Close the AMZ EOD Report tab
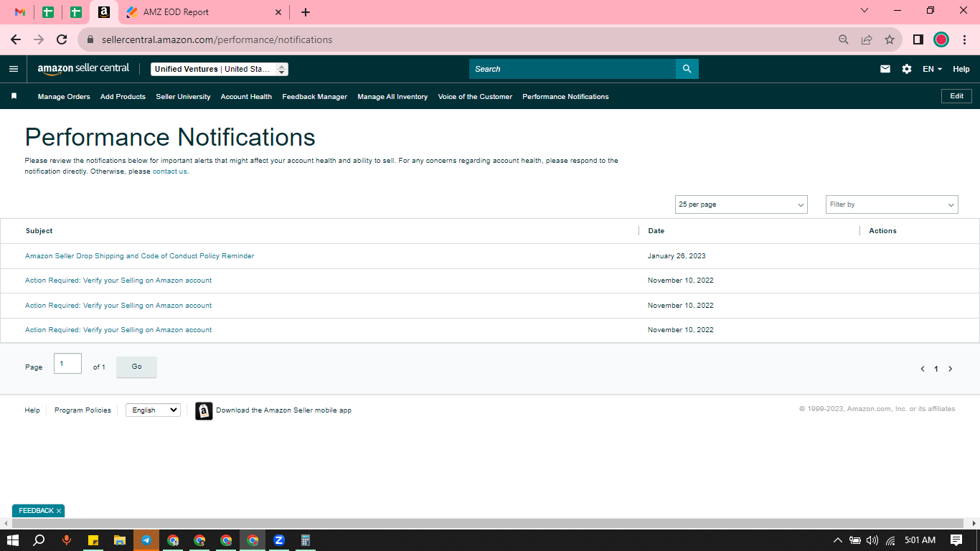The image size is (980, 551). point(279,12)
